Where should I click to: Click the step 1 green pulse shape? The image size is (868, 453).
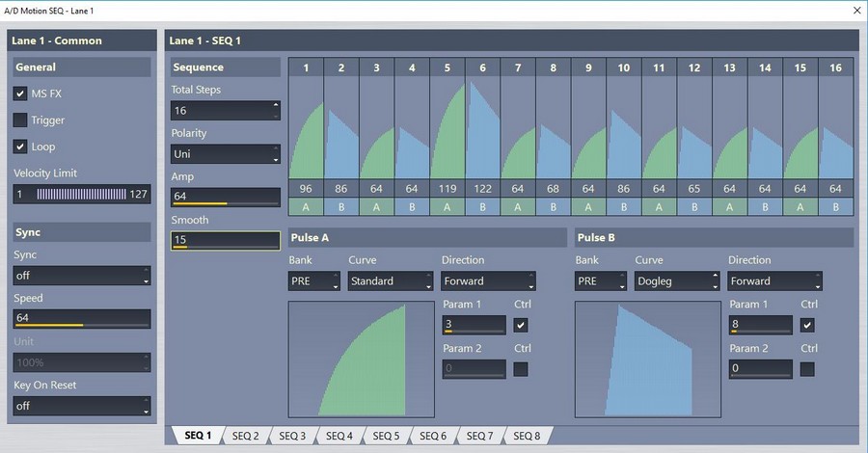(x=307, y=145)
